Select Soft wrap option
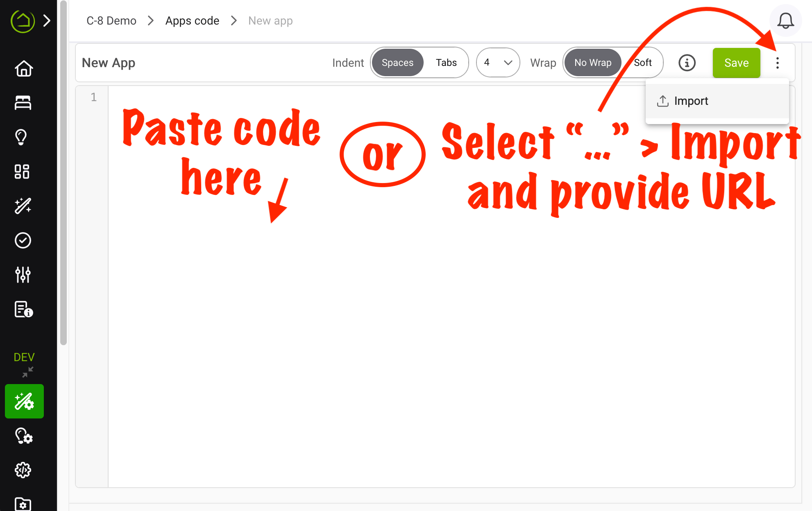This screenshot has width=812, height=511. point(642,63)
